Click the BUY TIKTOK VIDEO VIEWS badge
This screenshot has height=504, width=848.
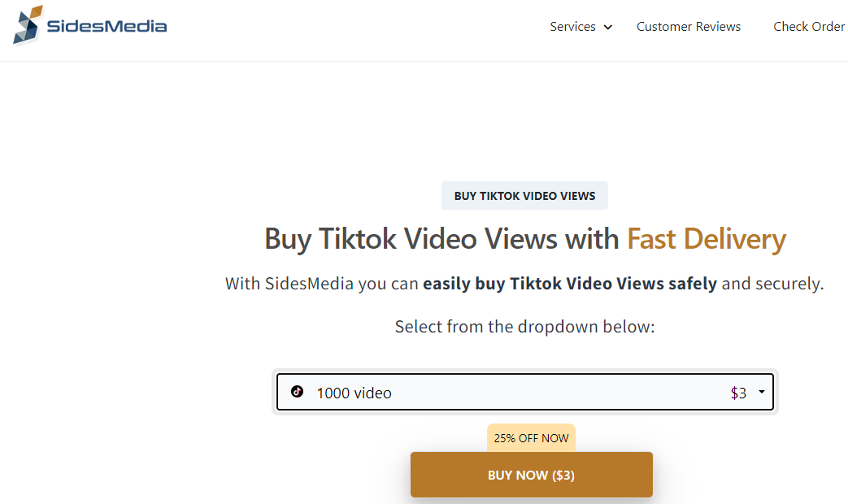(524, 196)
